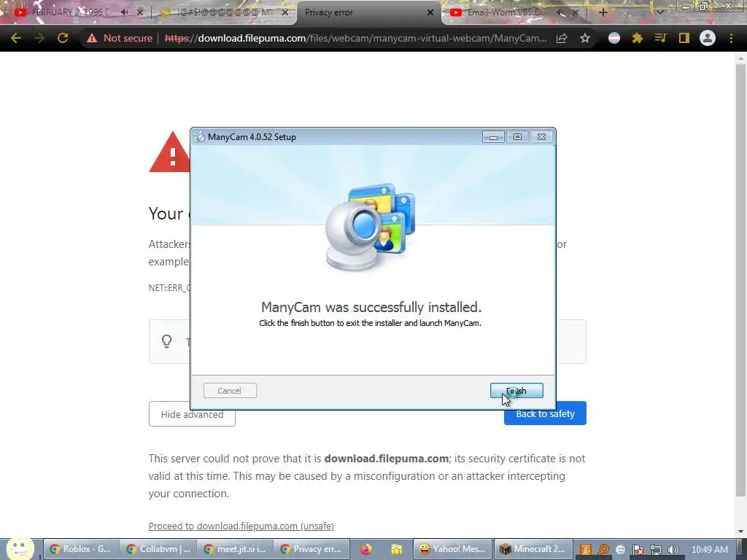Open meet.jit.si Chrome taskbar item
The width and height of the screenshot is (747, 560).
pyautogui.click(x=235, y=549)
